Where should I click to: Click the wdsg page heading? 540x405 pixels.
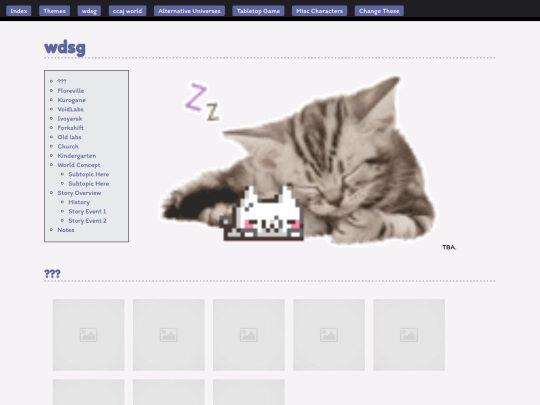[x=65, y=48]
